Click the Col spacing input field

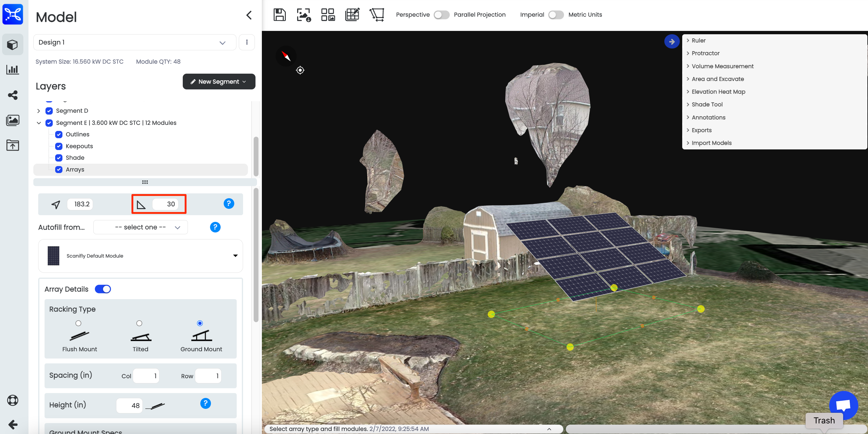[146, 376]
